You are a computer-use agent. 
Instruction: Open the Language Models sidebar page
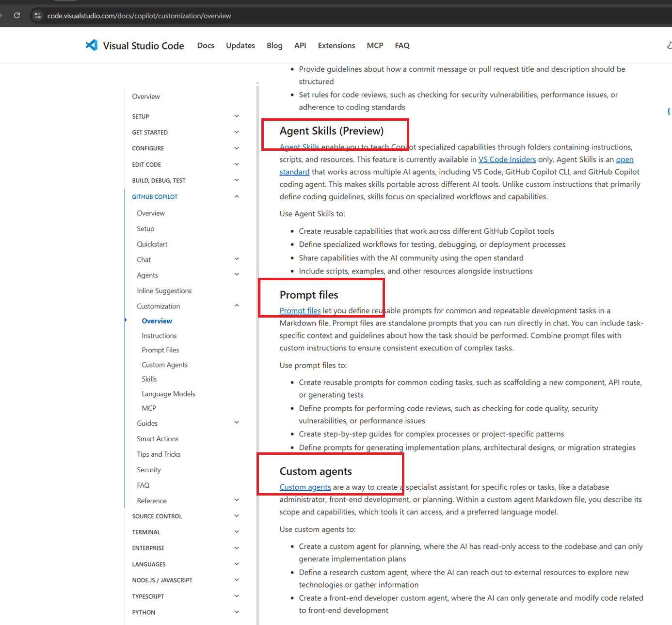pyautogui.click(x=168, y=394)
